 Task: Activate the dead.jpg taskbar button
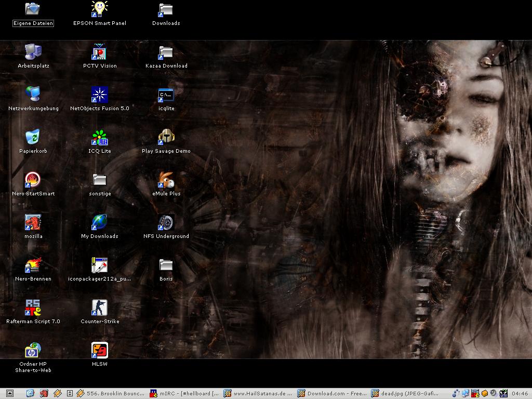(406, 394)
